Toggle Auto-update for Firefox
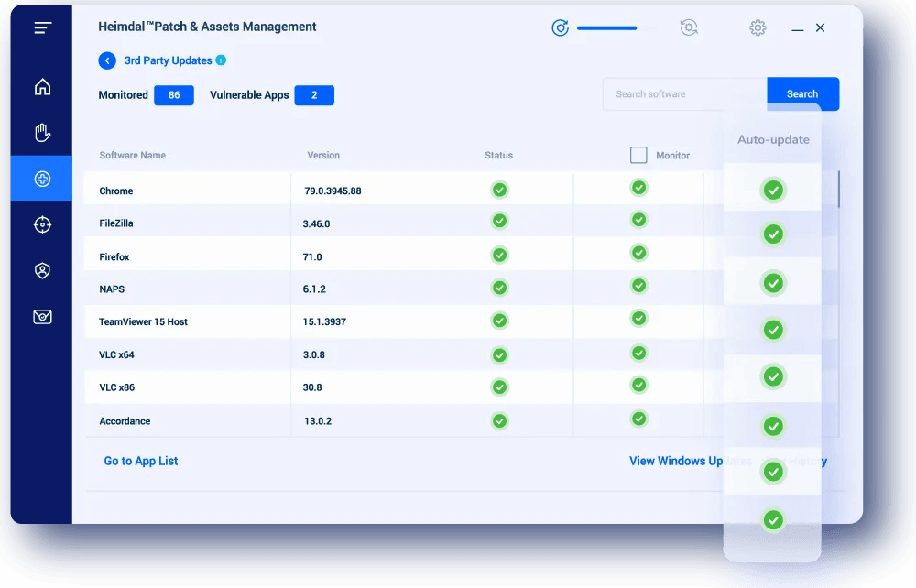The width and height of the screenshot is (916, 588). pos(773,283)
